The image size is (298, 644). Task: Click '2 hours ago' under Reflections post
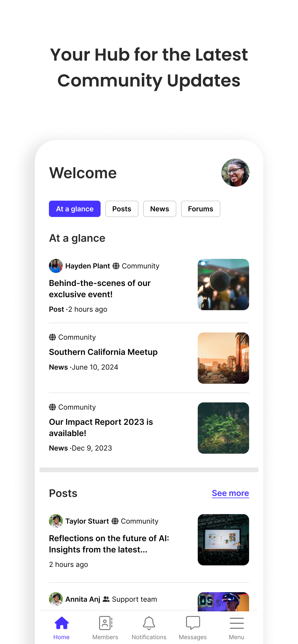[x=68, y=564]
